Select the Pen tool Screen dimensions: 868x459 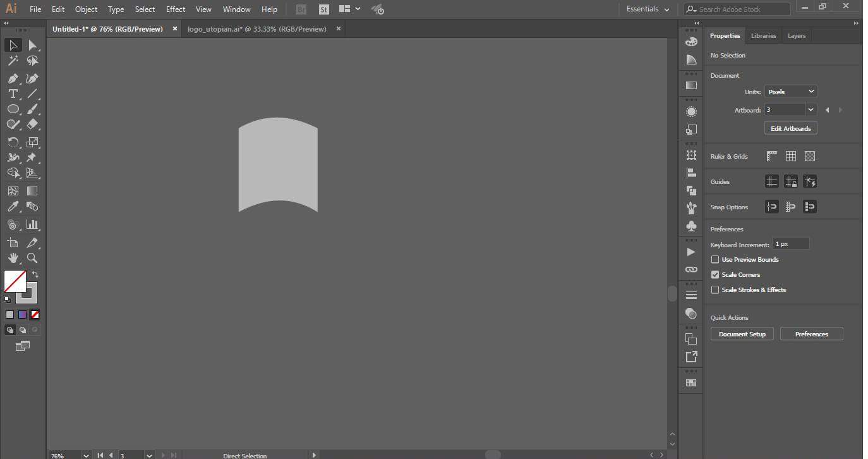13,78
